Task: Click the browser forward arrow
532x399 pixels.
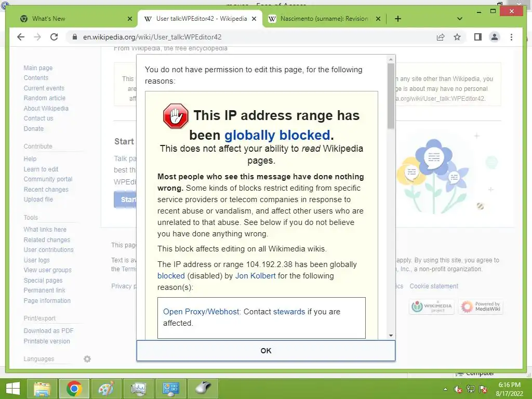Action: 37,37
